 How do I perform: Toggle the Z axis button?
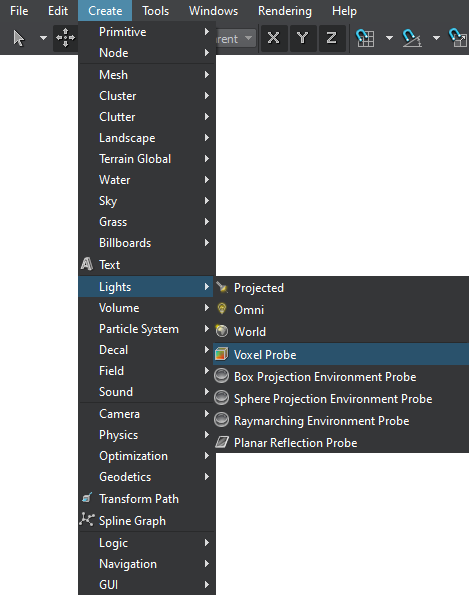point(331,38)
